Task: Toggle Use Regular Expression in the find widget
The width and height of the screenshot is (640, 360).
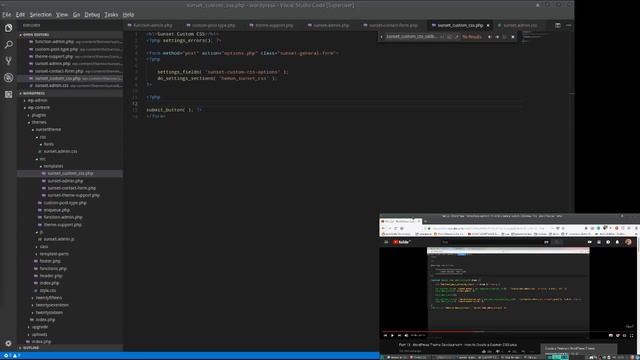Action: pyautogui.click(x=457, y=37)
